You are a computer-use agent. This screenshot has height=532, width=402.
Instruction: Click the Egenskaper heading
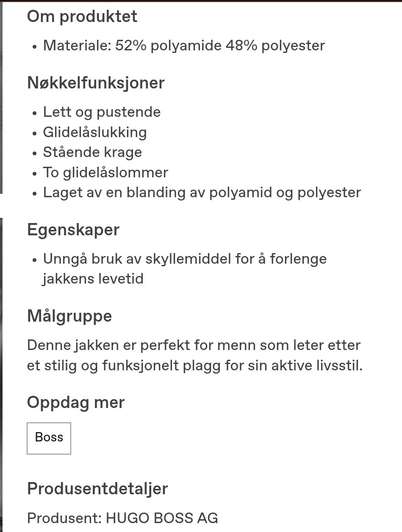pyautogui.click(x=73, y=229)
